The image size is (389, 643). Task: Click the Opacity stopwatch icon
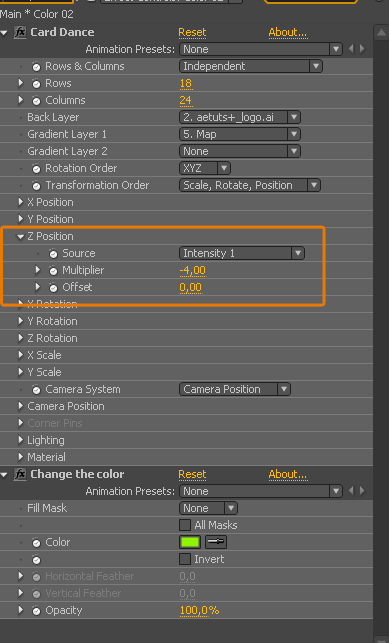tap(36, 611)
